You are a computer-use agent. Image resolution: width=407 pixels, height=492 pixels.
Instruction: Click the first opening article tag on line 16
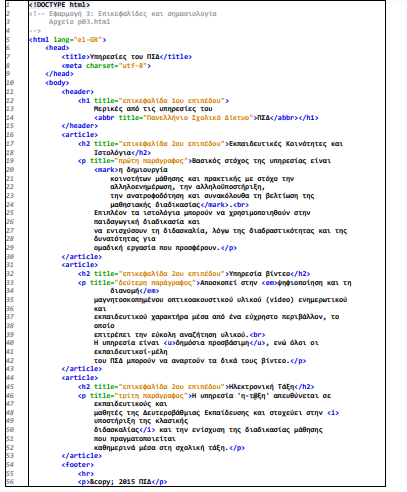(x=80, y=135)
